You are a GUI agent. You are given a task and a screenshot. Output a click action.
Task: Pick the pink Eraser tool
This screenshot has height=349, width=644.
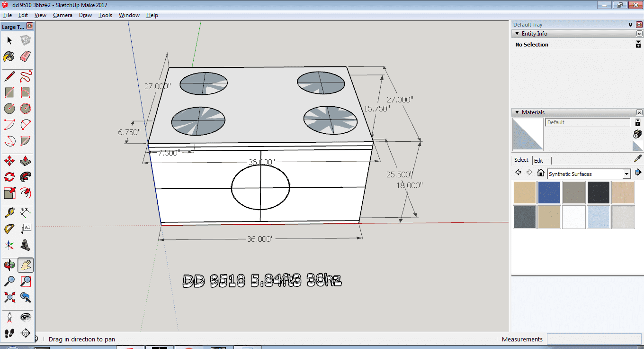coord(26,57)
